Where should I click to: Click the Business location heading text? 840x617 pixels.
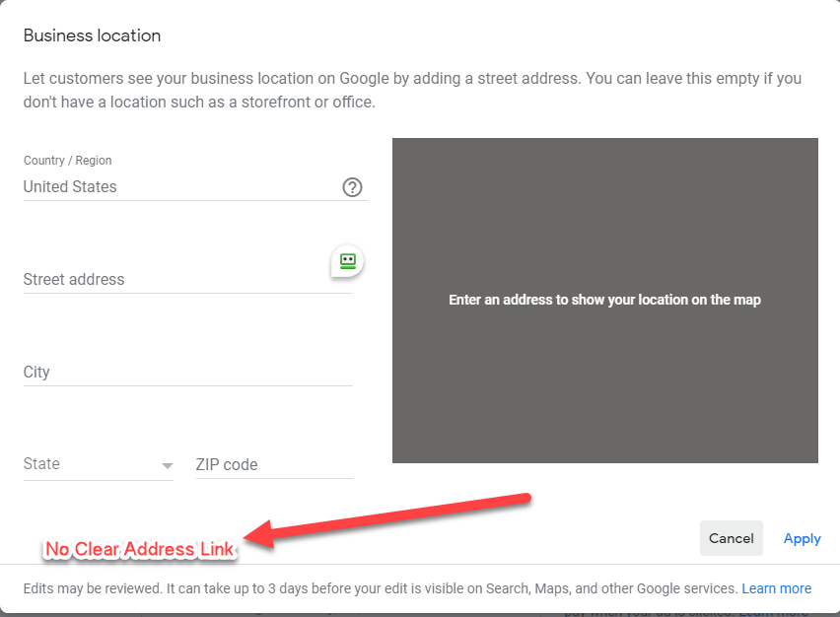pyautogui.click(x=92, y=35)
